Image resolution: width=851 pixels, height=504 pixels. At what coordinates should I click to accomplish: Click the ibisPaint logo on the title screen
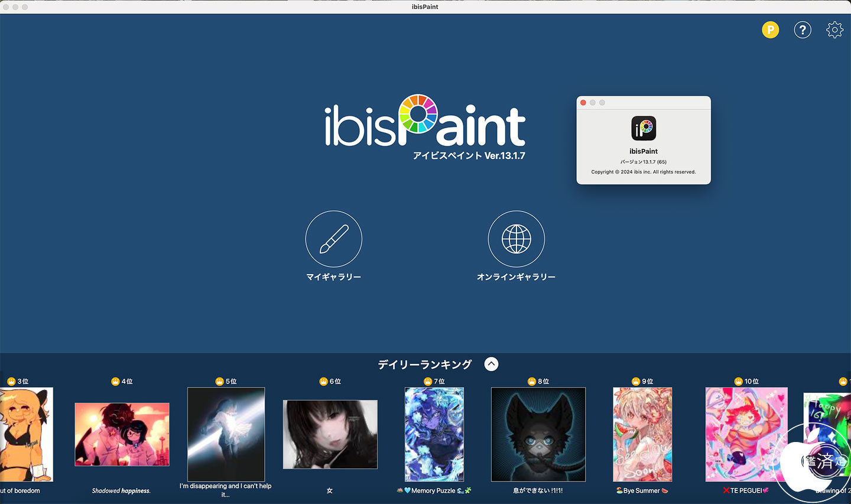pos(425,121)
